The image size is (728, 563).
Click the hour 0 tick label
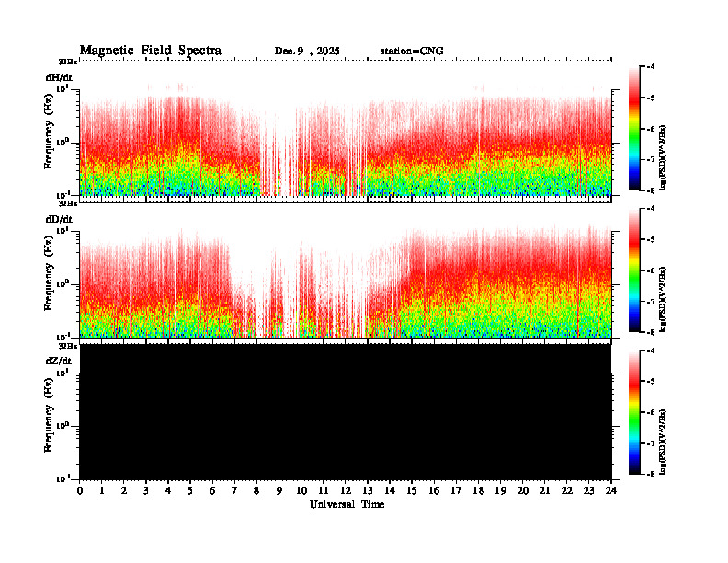click(80, 490)
